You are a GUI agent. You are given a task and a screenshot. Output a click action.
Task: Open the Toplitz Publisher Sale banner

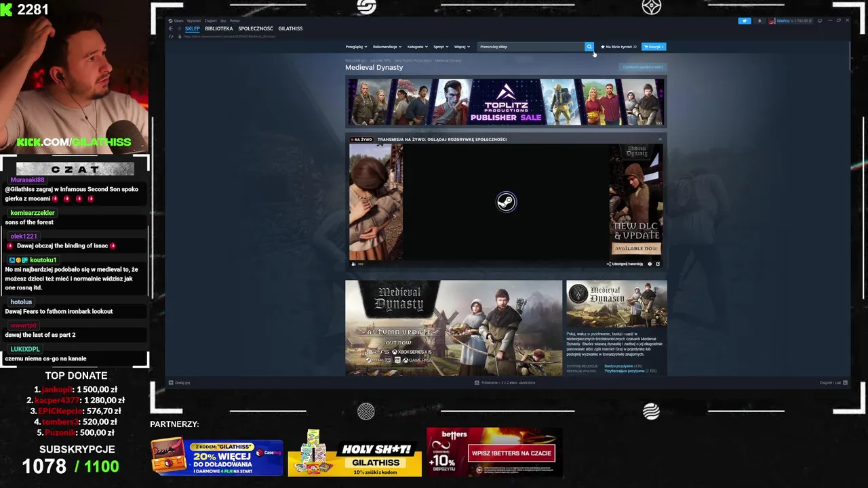click(x=506, y=102)
